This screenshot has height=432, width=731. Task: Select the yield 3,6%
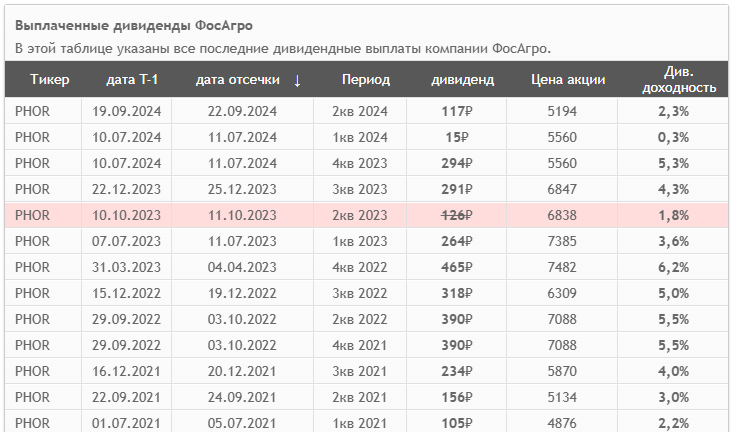pos(674,241)
